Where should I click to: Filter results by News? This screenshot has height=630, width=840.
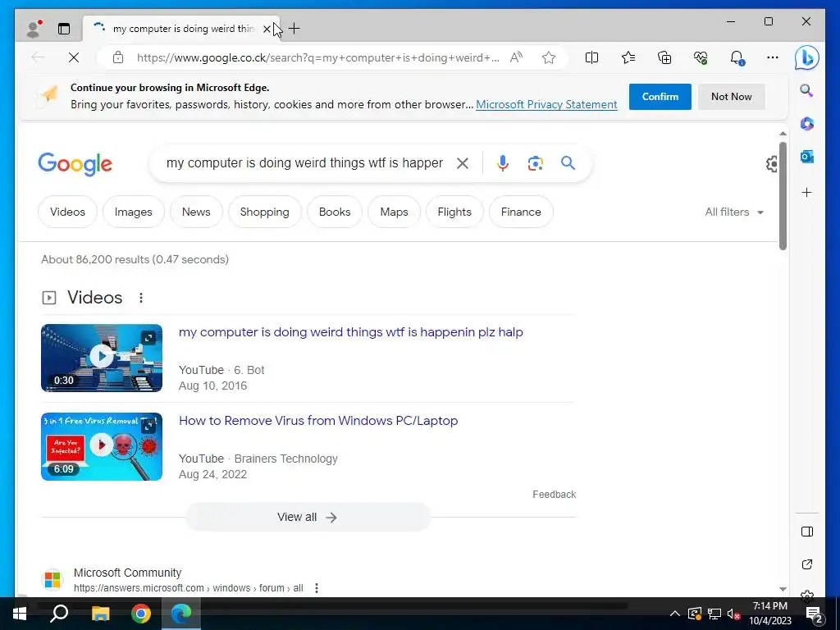tap(196, 212)
